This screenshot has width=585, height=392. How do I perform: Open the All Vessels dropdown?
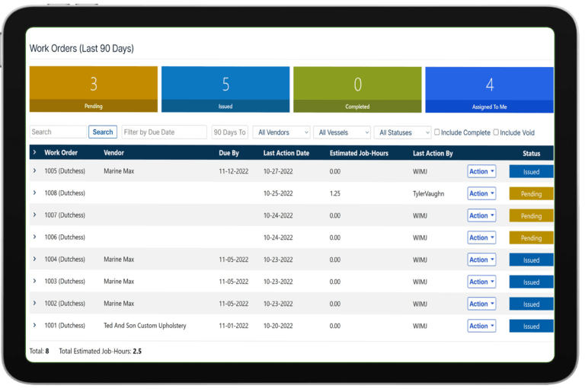click(342, 132)
